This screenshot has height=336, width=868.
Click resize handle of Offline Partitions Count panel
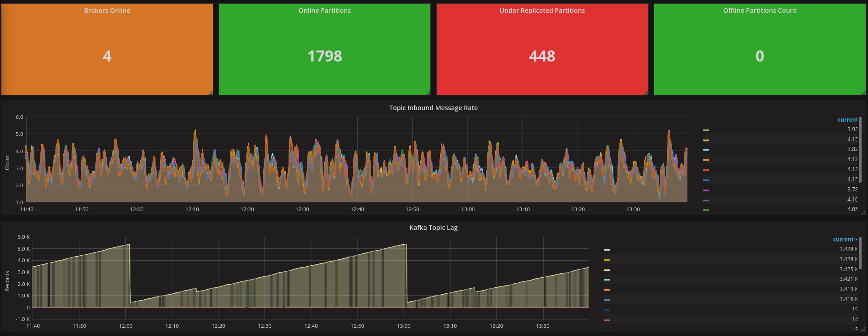click(x=863, y=93)
